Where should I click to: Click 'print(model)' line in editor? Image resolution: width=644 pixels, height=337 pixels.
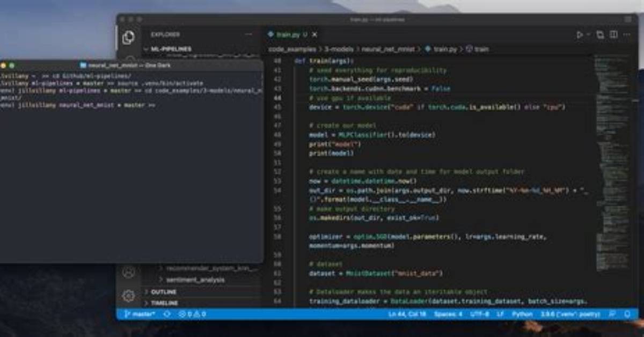coord(331,153)
